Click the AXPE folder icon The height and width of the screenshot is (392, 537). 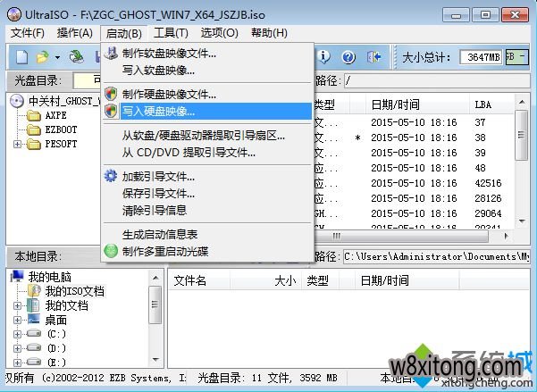coord(34,116)
